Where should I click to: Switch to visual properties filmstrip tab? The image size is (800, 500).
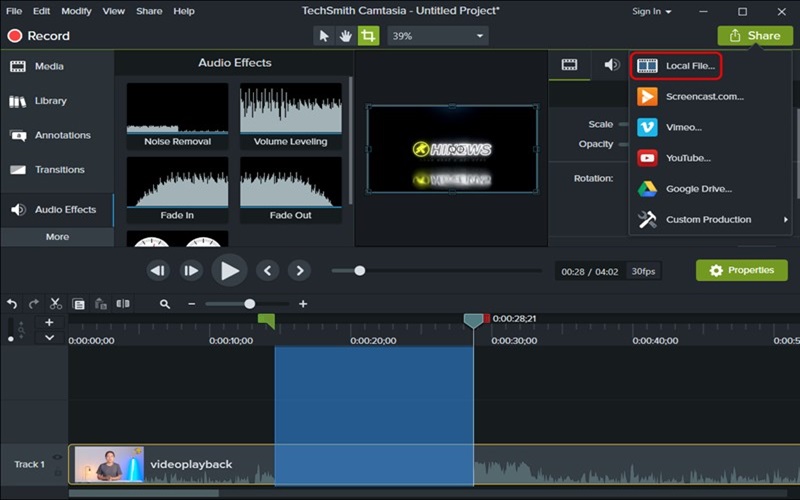click(569, 64)
